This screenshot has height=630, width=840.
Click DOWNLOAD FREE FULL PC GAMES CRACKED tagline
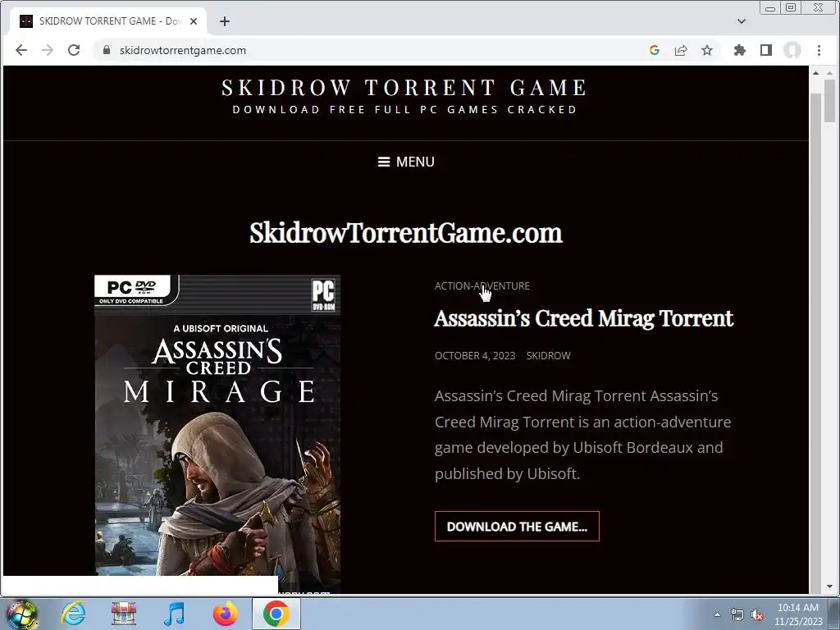pos(405,110)
